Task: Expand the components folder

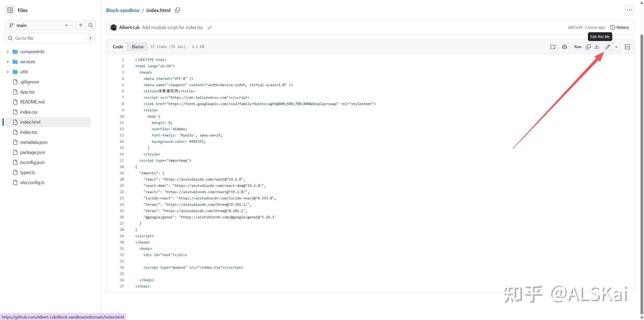Action: coord(8,52)
